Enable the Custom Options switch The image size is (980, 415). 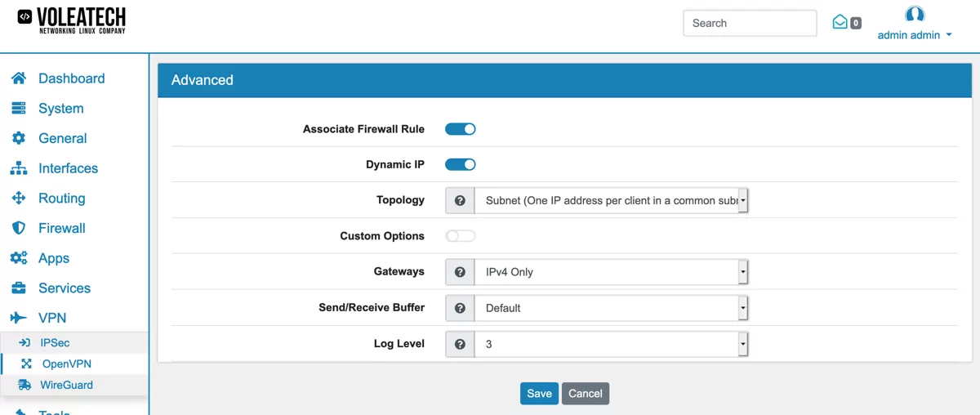click(x=461, y=236)
